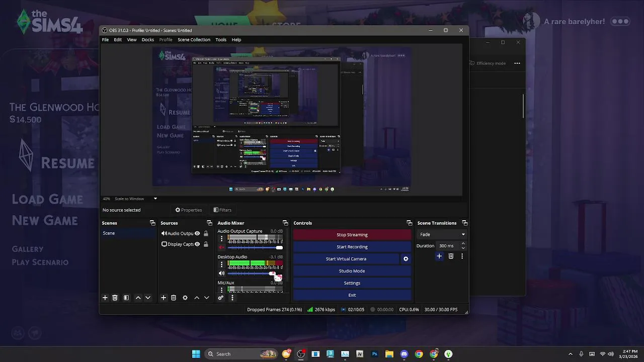644x362 pixels.
Task: Open Audio Mixer toolbar three-dot menu
Action: (x=232, y=298)
